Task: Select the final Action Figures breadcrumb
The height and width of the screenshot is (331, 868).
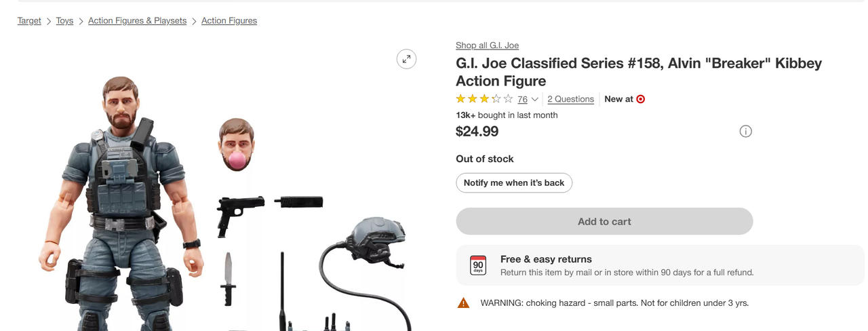Action: 229,21
